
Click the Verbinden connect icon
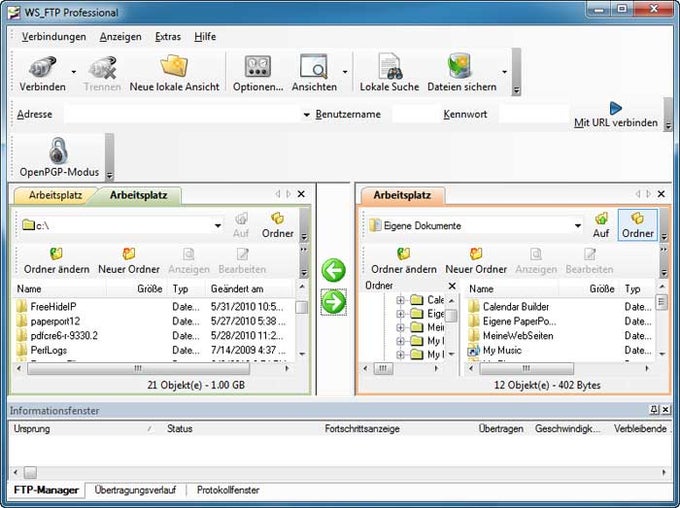[x=42, y=67]
